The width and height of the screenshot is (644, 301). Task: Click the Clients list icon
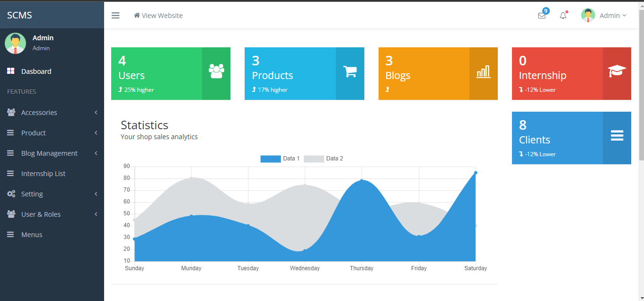617,136
